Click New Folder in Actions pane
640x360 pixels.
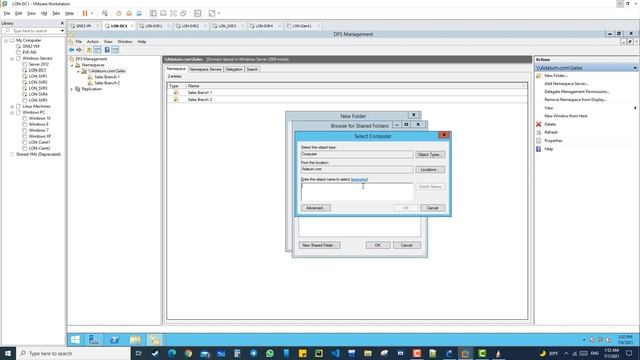point(556,76)
